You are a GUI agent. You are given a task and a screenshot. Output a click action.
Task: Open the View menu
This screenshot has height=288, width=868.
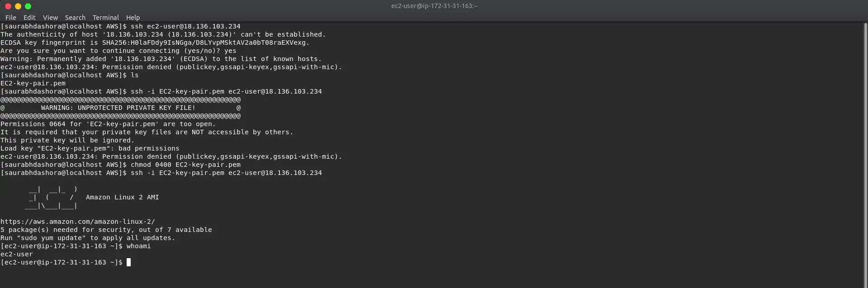(50, 18)
